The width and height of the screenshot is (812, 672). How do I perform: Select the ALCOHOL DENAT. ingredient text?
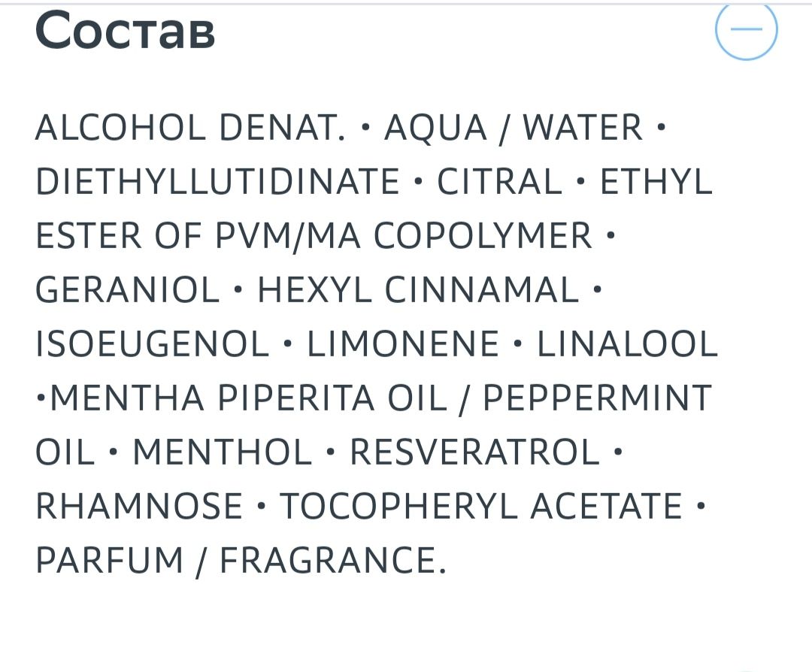point(190,127)
